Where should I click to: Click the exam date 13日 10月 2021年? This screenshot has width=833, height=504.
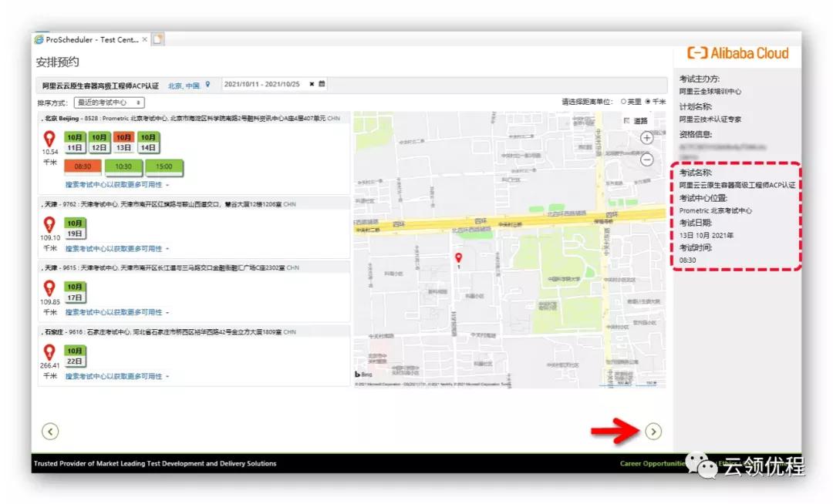tap(707, 235)
